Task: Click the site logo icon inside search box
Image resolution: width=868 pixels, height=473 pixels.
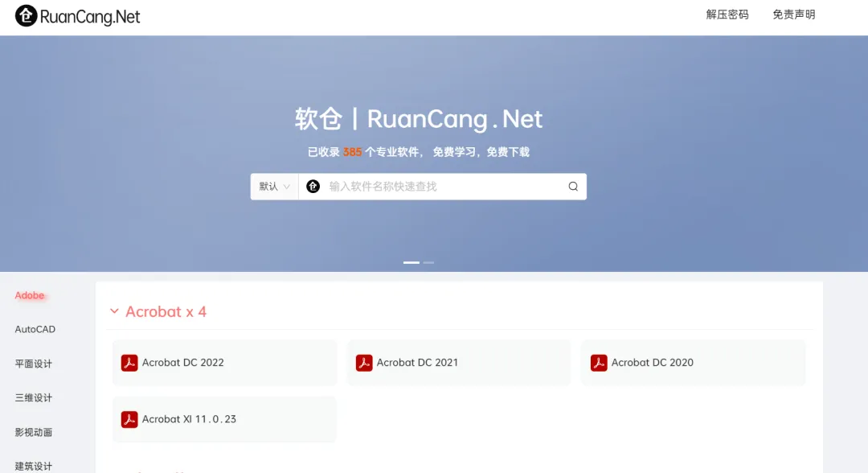Action: [313, 187]
